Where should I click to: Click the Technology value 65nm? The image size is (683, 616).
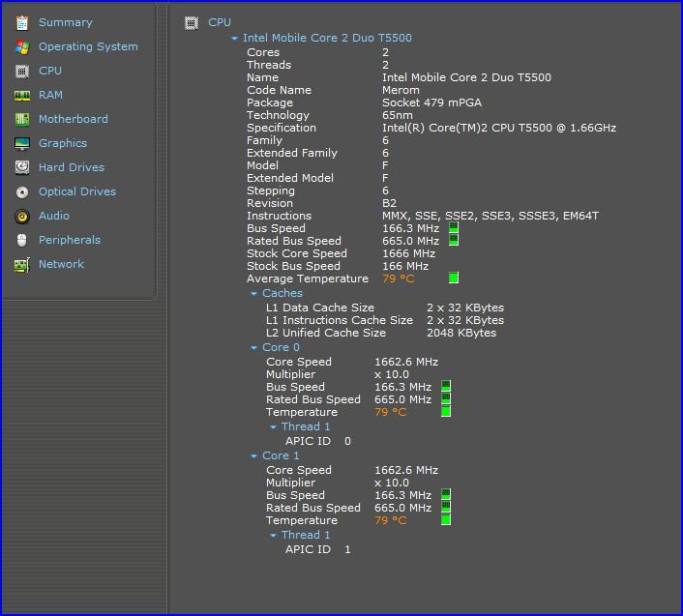point(398,115)
